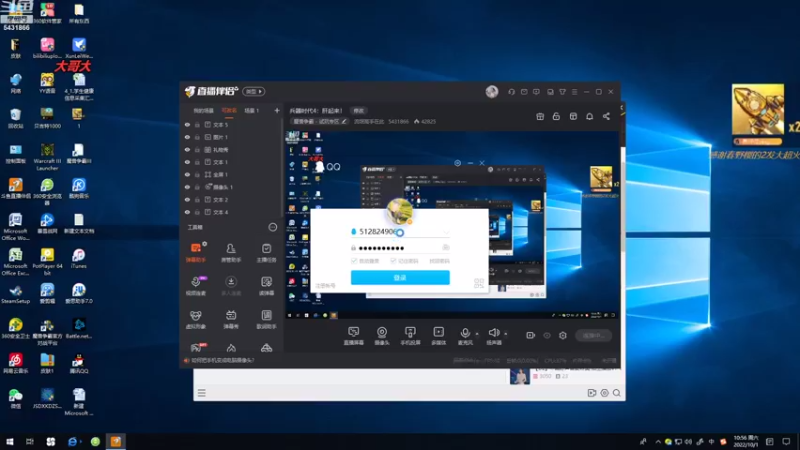800x450 pixels.
Task: Switch to the highlighted orange scene tab
Action: [x=229, y=111]
